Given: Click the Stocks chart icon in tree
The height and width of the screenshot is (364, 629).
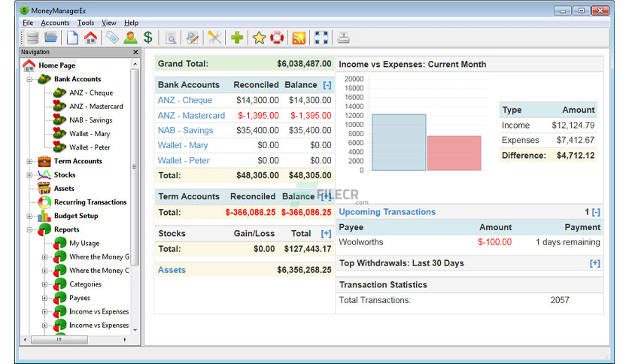Looking at the screenshot, I should point(44,174).
